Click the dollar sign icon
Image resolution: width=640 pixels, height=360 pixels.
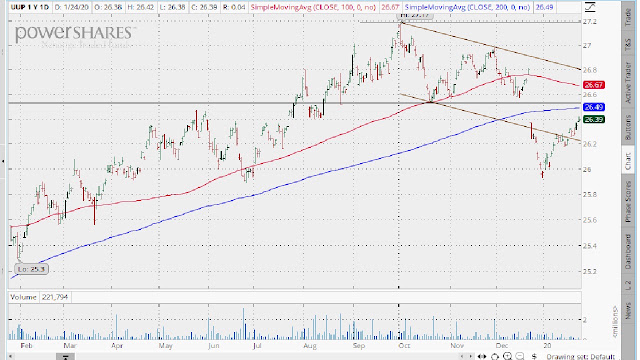tap(534, 356)
